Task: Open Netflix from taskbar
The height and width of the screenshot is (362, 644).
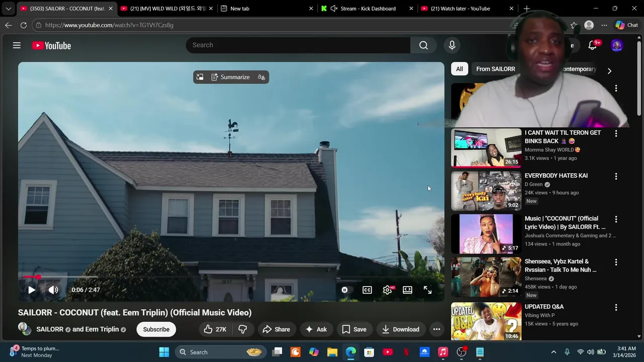Action: [x=406, y=352]
